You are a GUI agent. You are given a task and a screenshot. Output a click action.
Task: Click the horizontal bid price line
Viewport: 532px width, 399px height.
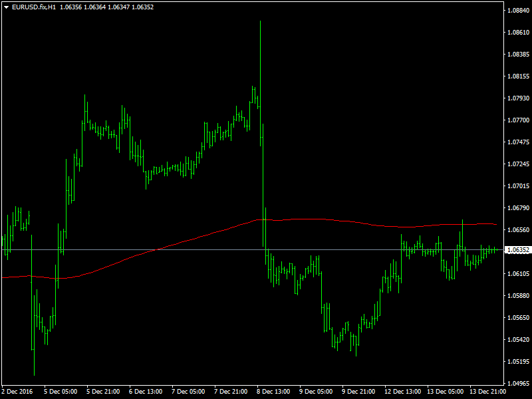(253, 250)
